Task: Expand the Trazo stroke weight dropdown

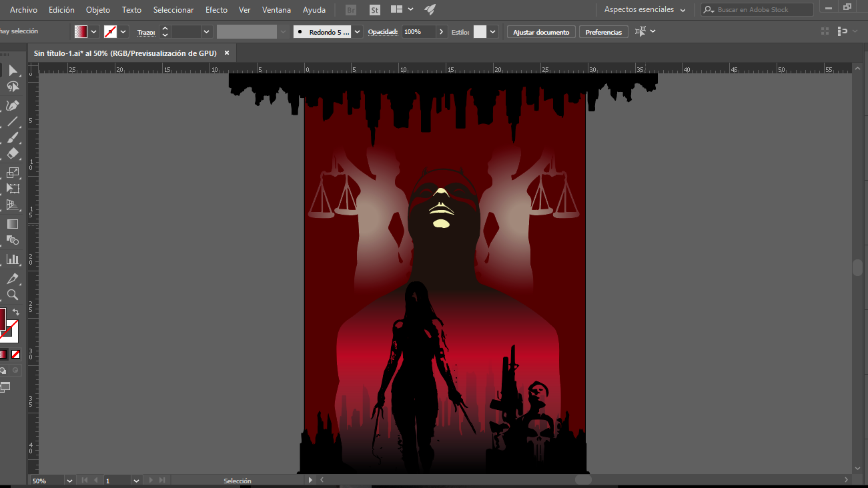Action: (206, 32)
